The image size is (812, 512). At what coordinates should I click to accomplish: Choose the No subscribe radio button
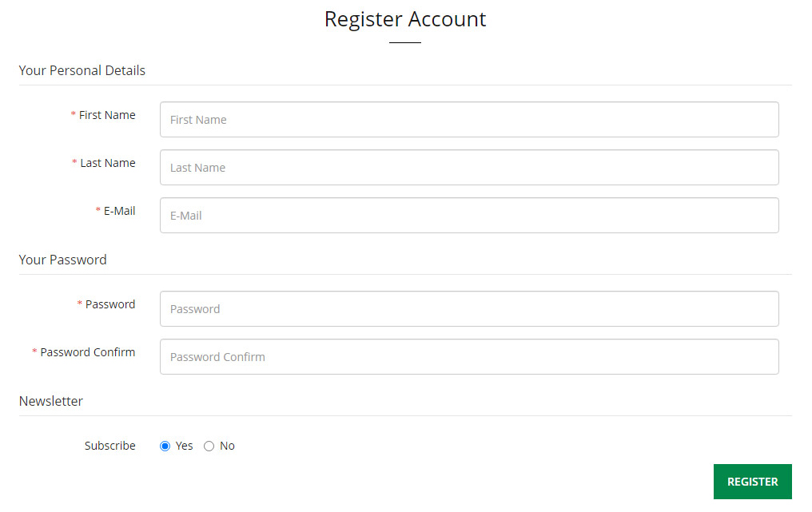(x=209, y=447)
